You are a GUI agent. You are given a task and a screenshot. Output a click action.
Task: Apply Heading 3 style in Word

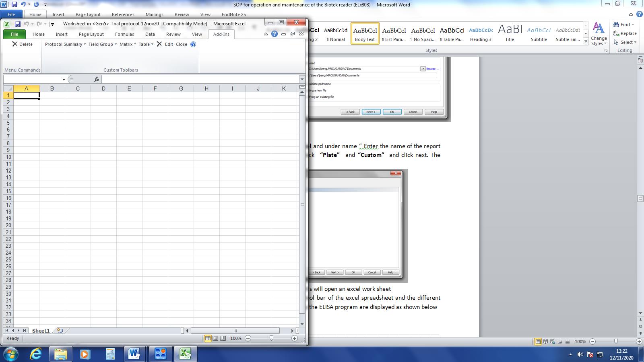[481, 33]
